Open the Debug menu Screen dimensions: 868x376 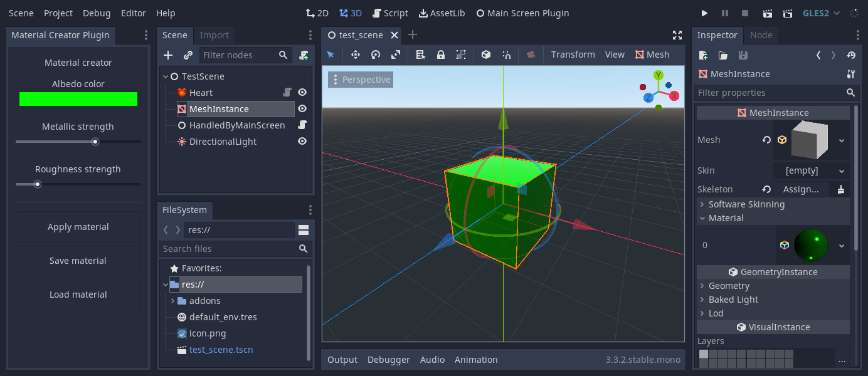click(97, 13)
